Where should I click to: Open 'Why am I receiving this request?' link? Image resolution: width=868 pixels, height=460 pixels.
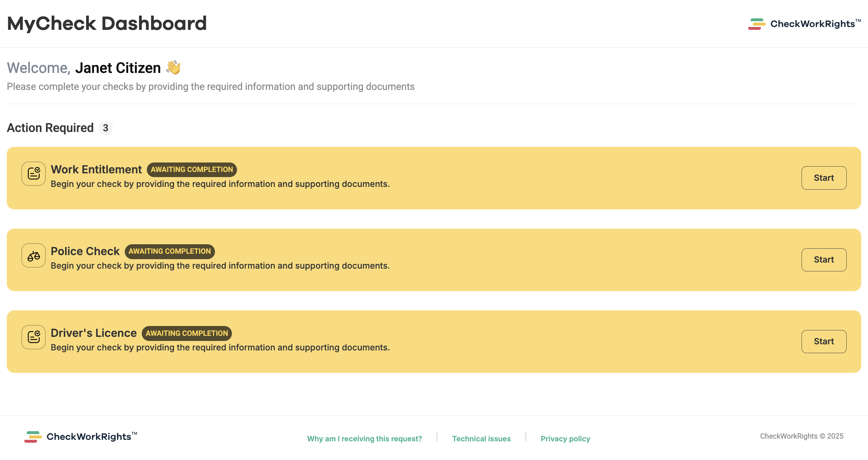pyautogui.click(x=364, y=439)
